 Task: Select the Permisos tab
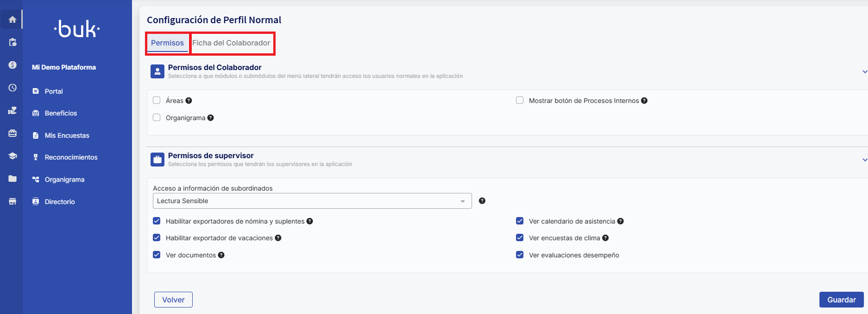(x=167, y=43)
